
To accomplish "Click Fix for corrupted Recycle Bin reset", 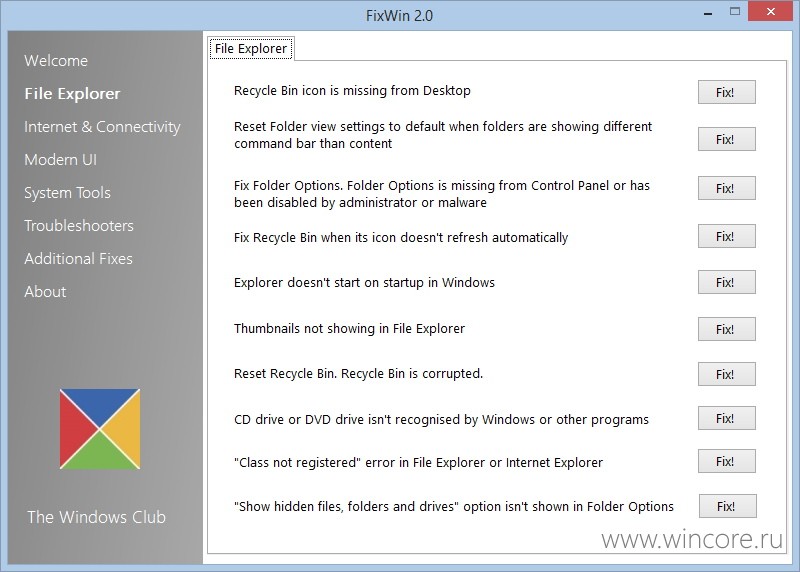I will tap(727, 374).
